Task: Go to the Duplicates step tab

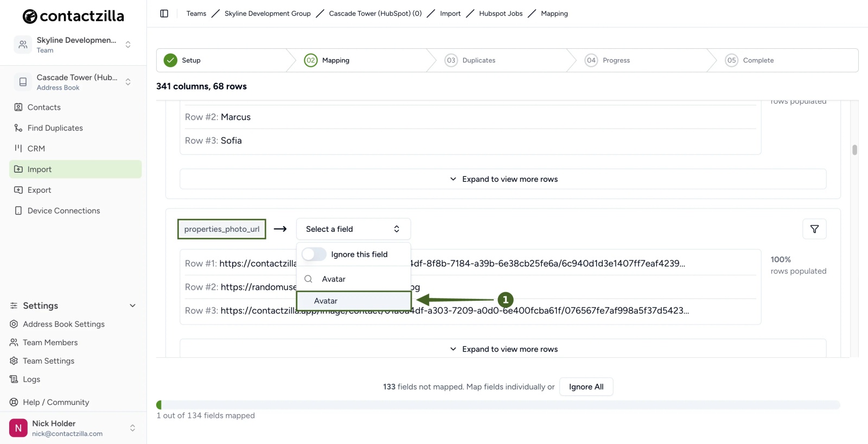Action: 470,60
